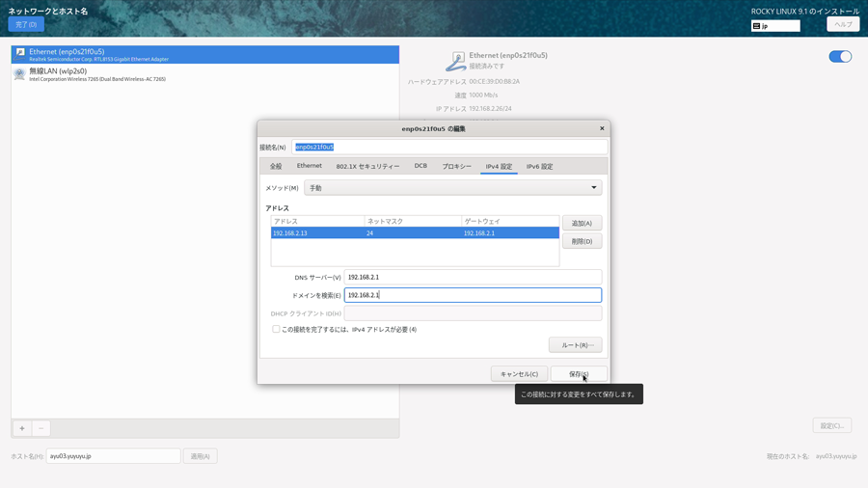Screen dimensions: 868x488
Task: Open the メソッド method dropdown
Action: (452, 188)
